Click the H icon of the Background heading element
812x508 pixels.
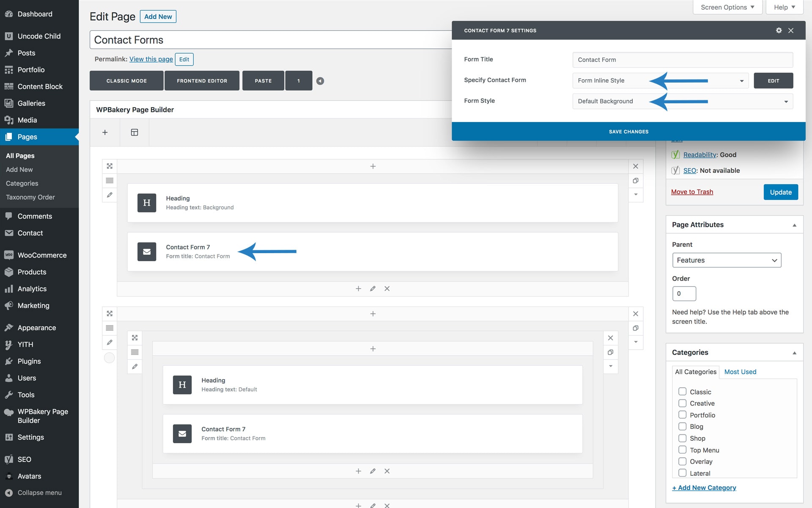[x=147, y=203]
